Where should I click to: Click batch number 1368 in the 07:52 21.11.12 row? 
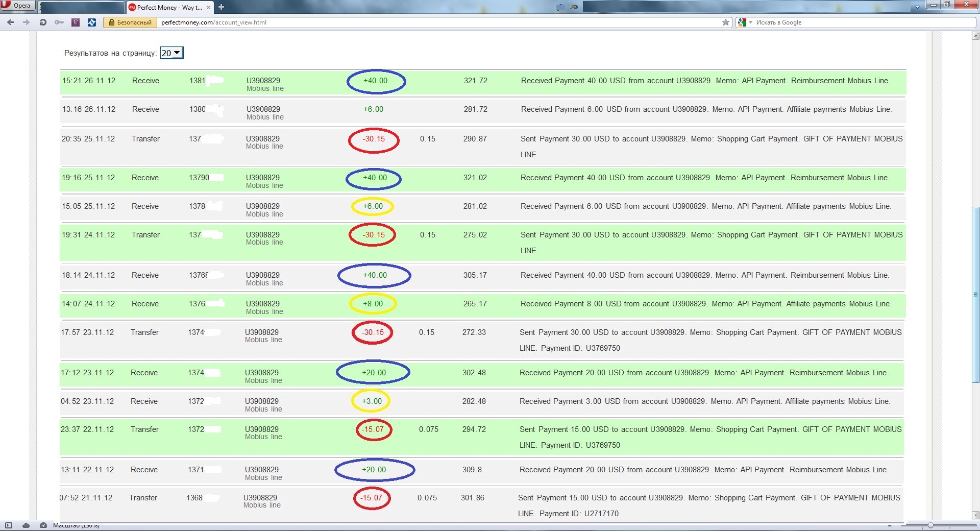[x=194, y=498]
